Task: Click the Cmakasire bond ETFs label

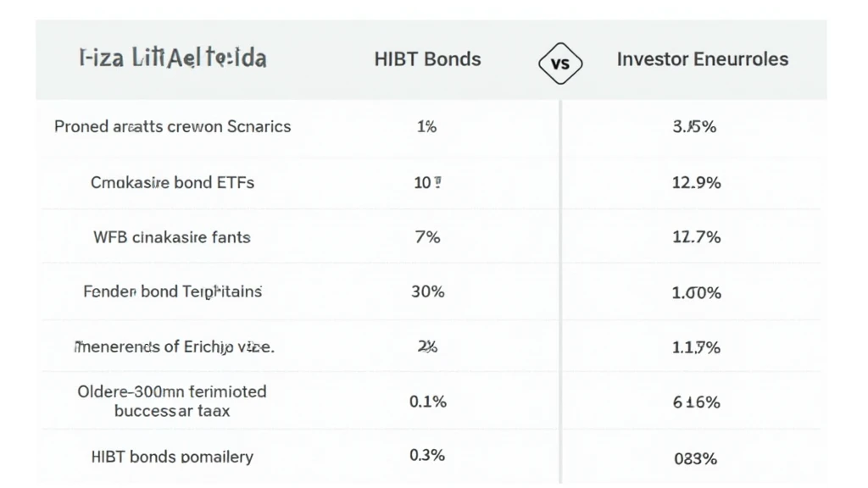Action: tap(172, 182)
